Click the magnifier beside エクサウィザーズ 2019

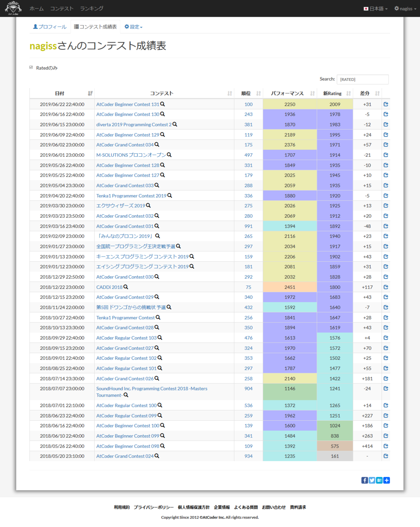point(148,206)
